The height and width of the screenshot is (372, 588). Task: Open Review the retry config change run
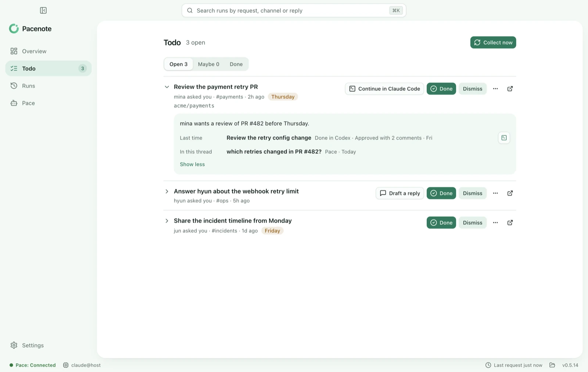pos(269,138)
